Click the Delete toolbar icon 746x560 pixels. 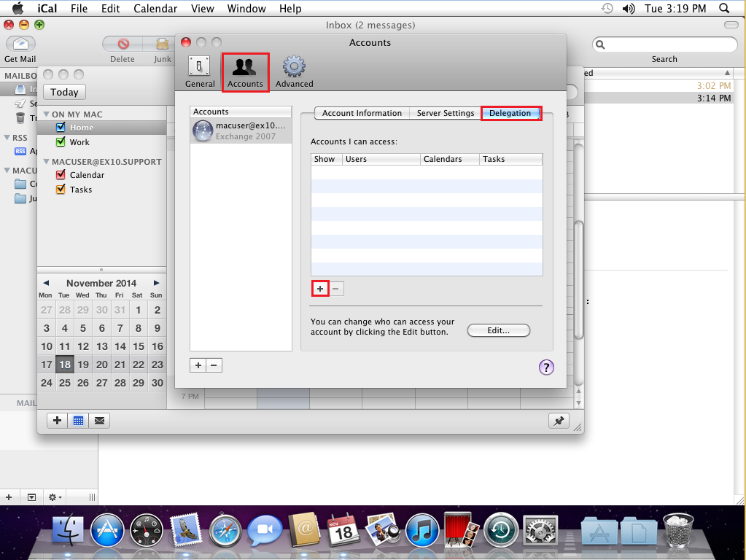point(122,44)
